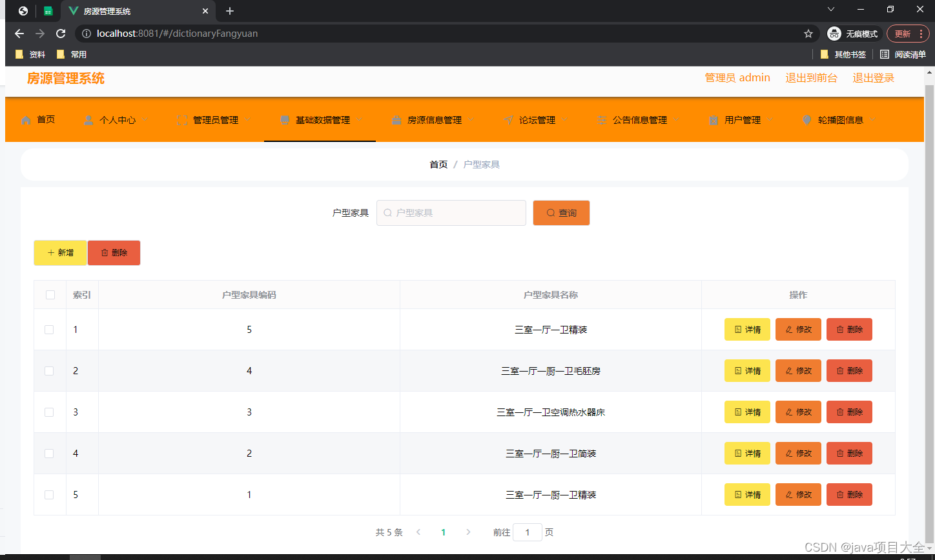Expand the 轮播图信息 menu arrow
Viewport: 935px width, 560px height.
click(x=873, y=120)
